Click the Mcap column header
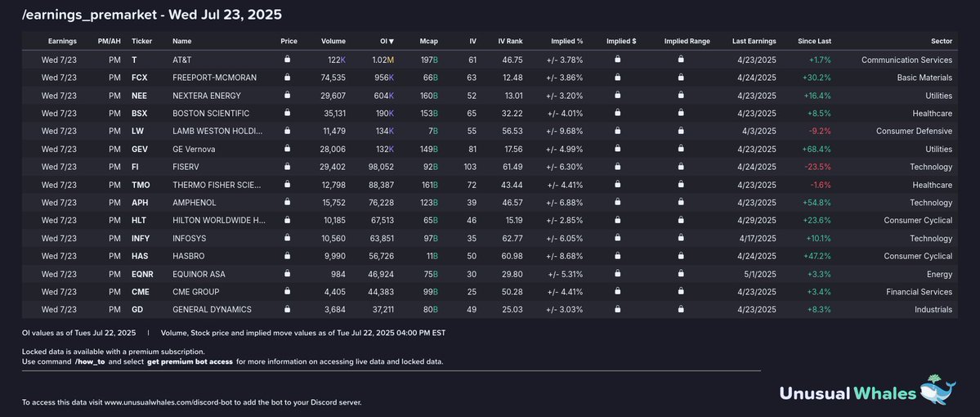This screenshot has width=980, height=417. pos(428,41)
